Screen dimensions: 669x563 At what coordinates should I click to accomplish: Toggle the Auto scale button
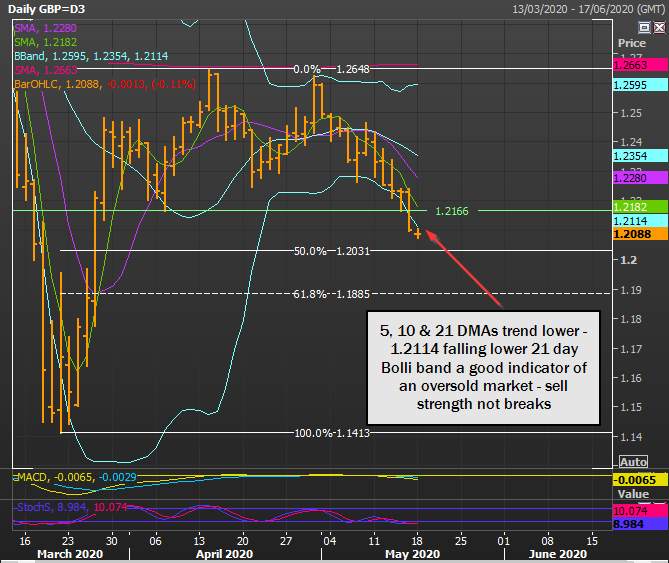pos(633,462)
